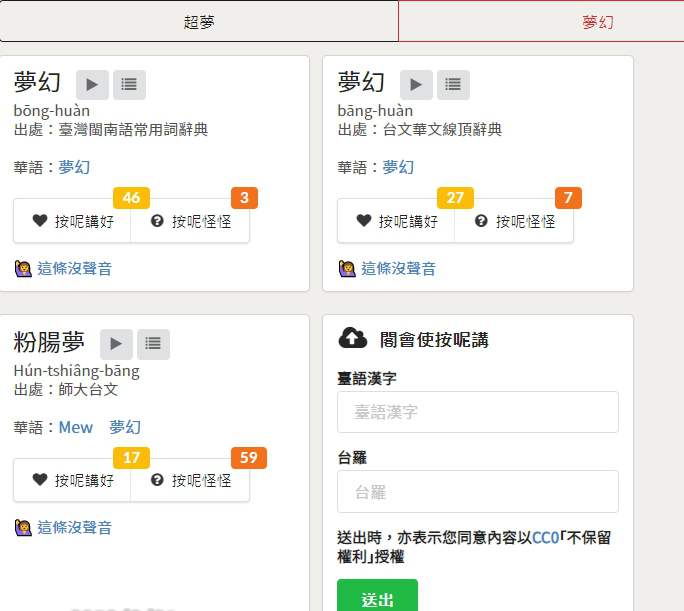
Task: Open list icon beside bāng-huàn entry
Action: 453,85
